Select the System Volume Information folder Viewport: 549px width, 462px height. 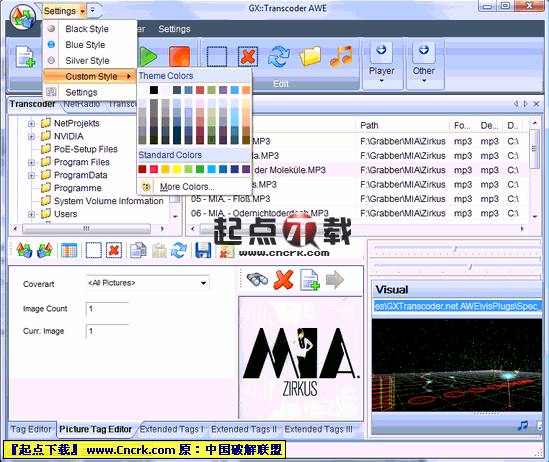click(x=109, y=201)
